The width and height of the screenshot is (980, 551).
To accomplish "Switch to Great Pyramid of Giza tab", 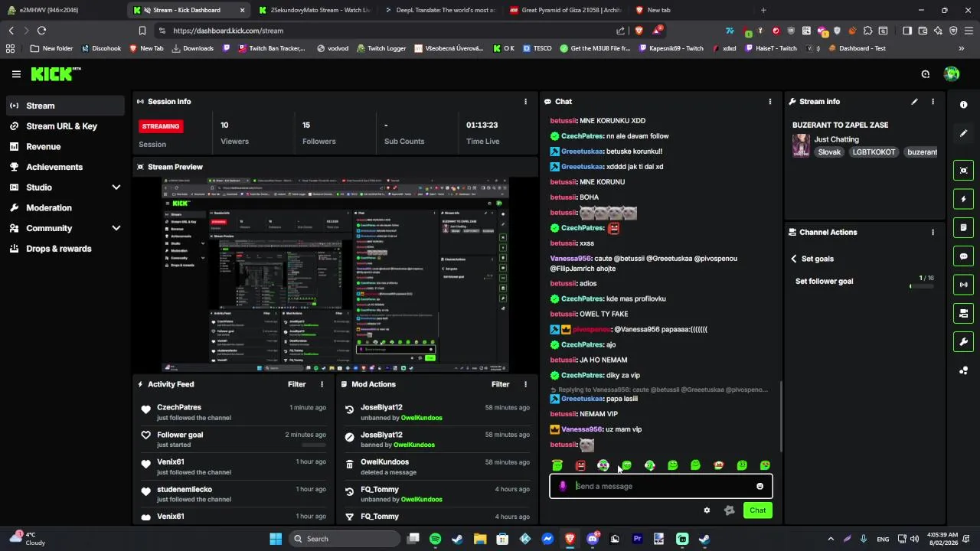I will (564, 10).
